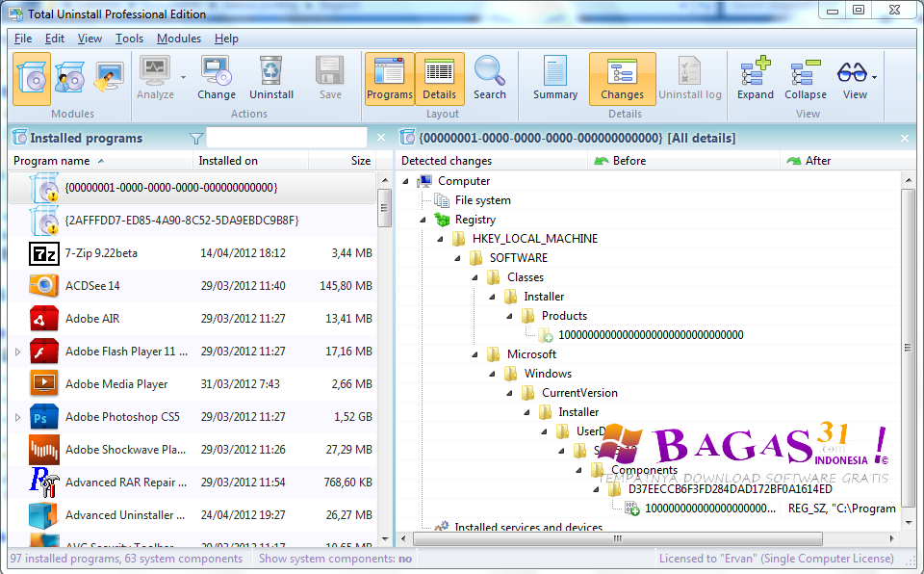Viewport: 924px width, 574px height.
Task: Open the Help menu
Action: click(226, 39)
